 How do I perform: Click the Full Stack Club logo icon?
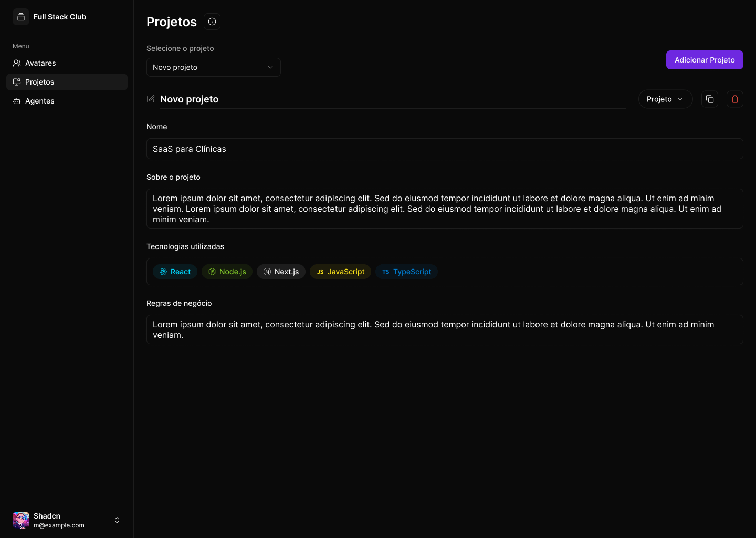click(x=21, y=17)
